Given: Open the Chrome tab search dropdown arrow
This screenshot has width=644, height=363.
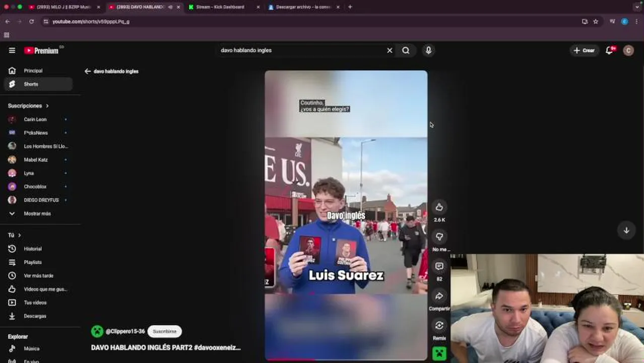Looking at the screenshot, I should tap(637, 7).
